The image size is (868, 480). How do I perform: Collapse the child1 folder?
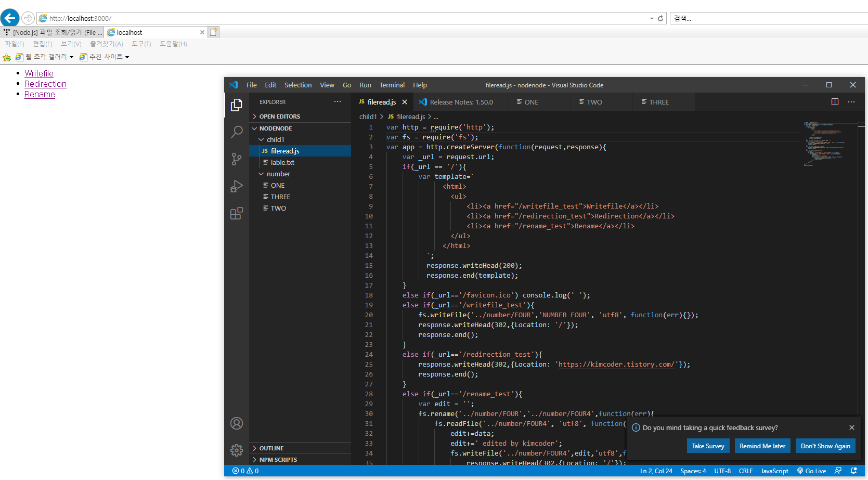(x=262, y=139)
